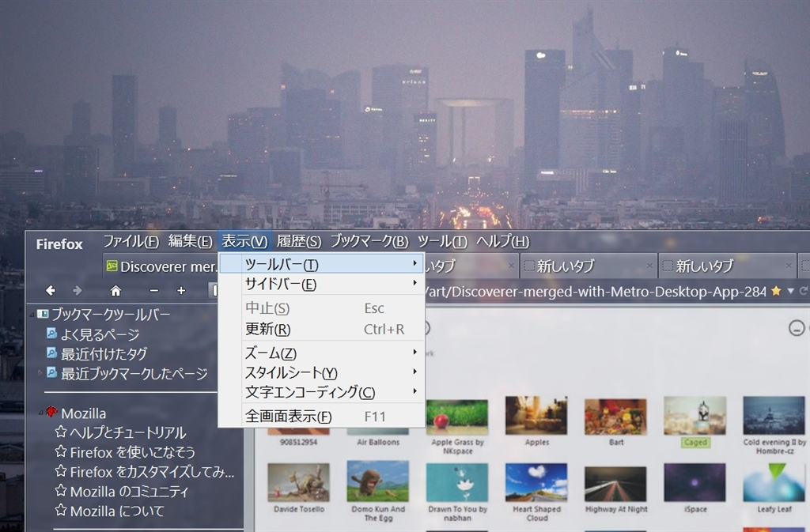Open the ヘルプ(H) menu
The image size is (810, 532).
(x=502, y=241)
